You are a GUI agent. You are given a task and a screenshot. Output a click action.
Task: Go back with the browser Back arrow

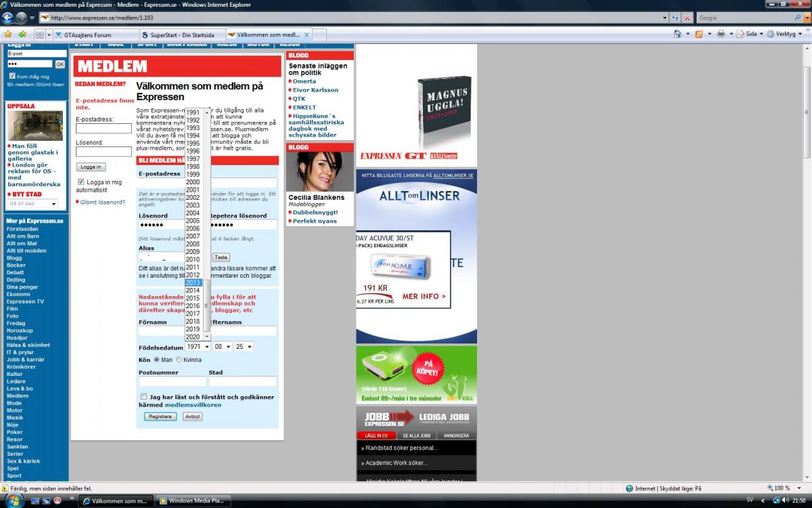click(8, 18)
